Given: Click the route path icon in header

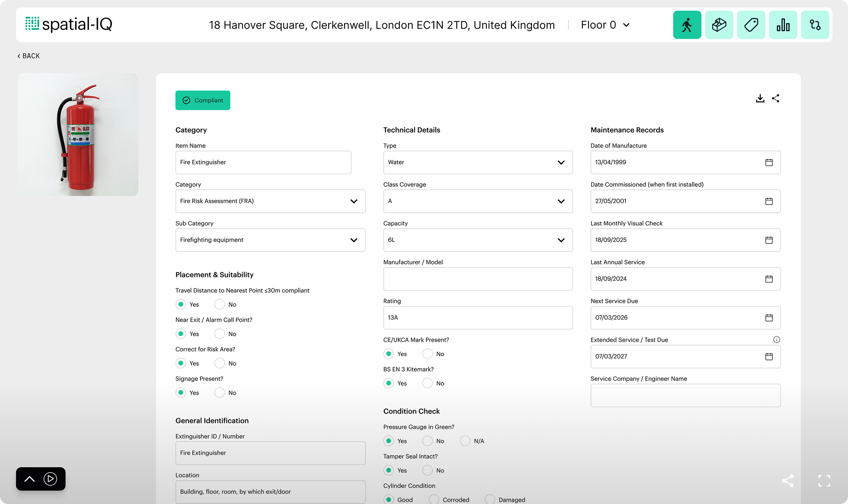Looking at the screenshot, I should [x=815, y=25].
